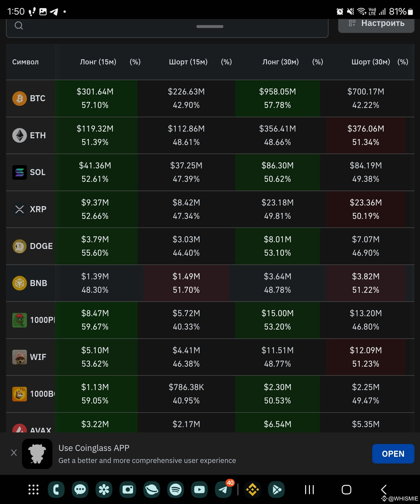Select the BTC coin icon
Image resolution: width=420 pixels, height=504 pixels.
[19, 98]
